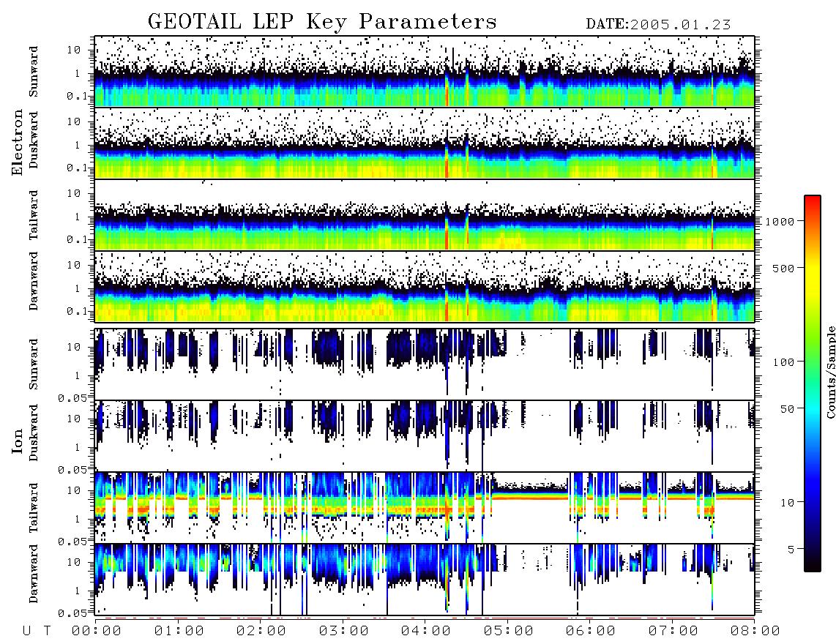Screen dimensions: 836x644
Task: Click the "0.05" tick of Ion Sunward panel
Action: click(72, 397)
